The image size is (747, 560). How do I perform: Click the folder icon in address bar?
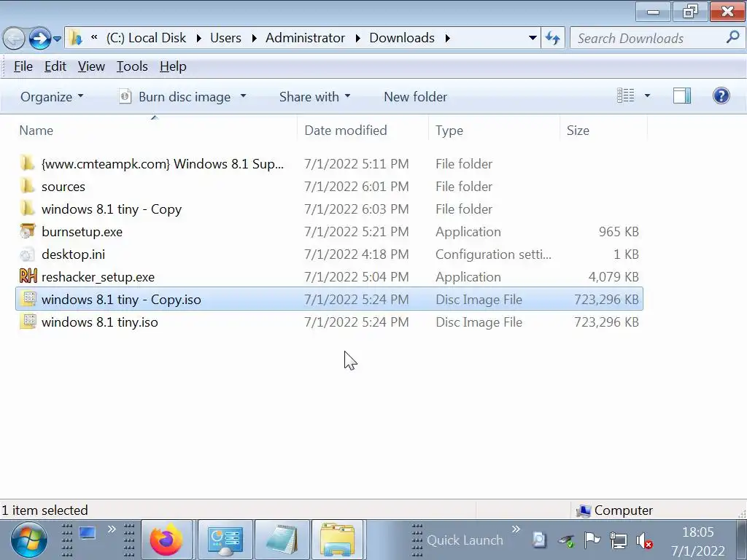tap(75, 38)
